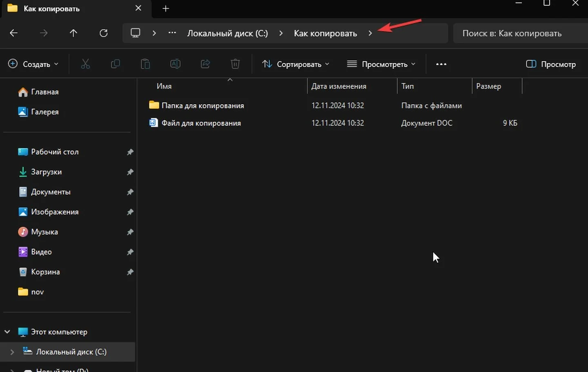Expand chevron after Локальный диск (C:) in path

click(x=281, y=33)
